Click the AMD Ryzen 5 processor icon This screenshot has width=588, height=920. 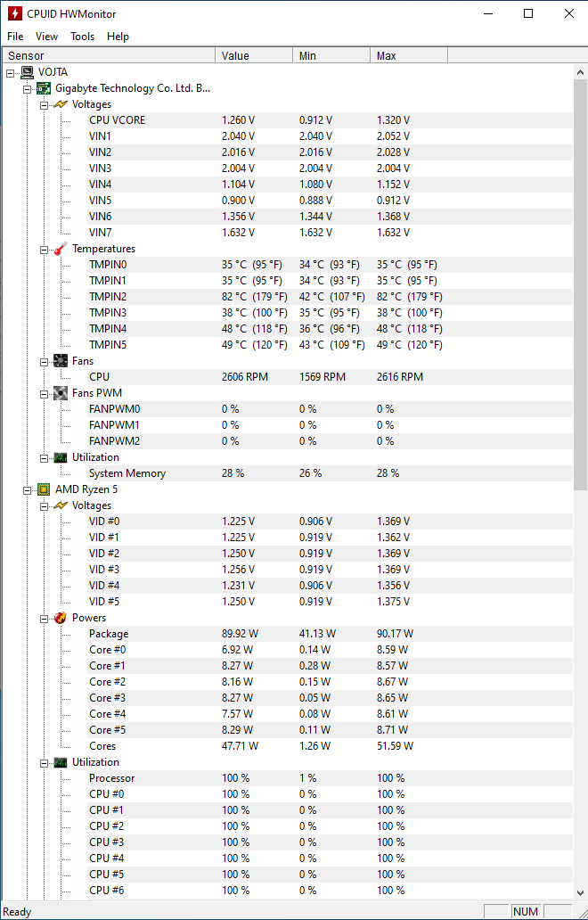coord(44,489)
